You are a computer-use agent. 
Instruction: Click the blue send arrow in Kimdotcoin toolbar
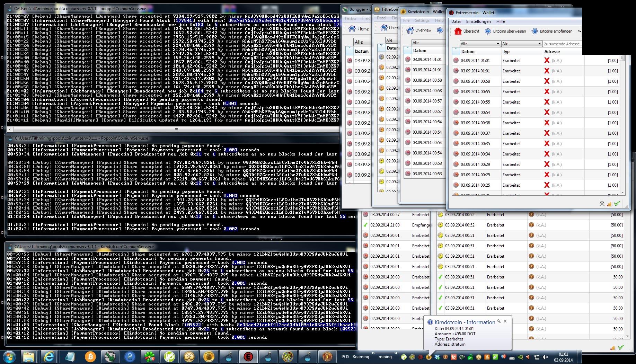point(440,30)
